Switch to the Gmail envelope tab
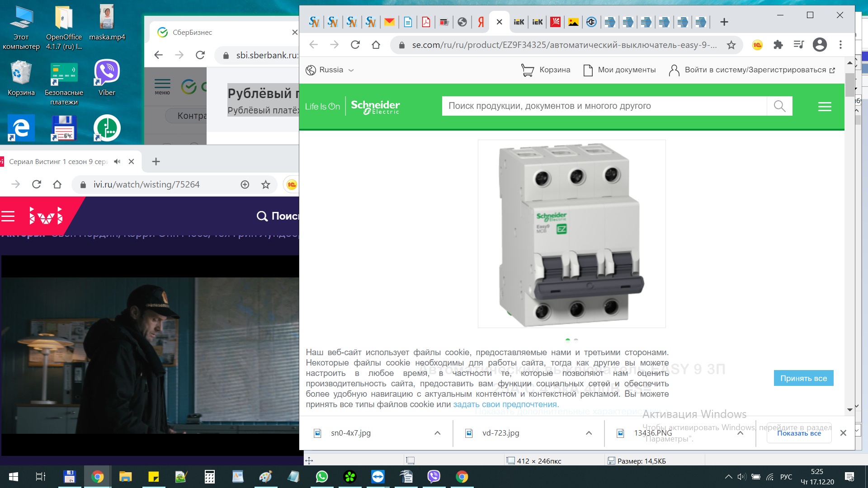 [389, 22]
